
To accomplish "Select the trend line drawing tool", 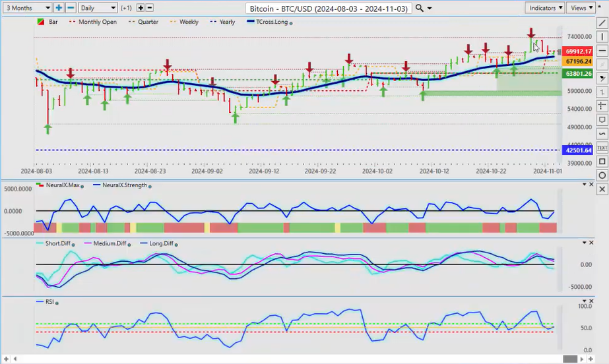I will 602,23.
